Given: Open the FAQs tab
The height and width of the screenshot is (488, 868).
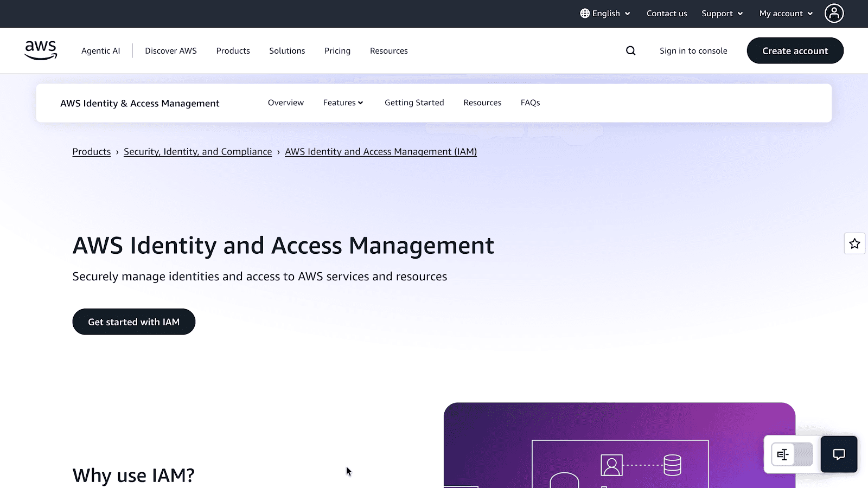Looking at the screenshot, I should (529, 102).
